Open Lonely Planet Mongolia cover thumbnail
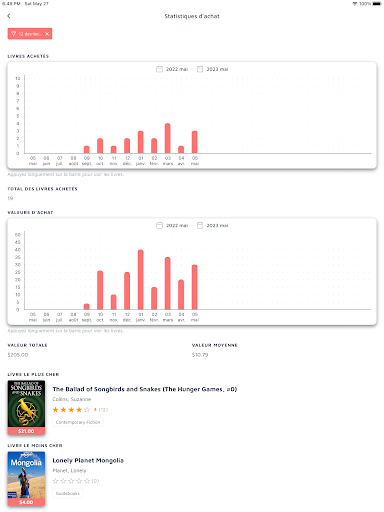The height and width of the screenshot is (512, 384). click(x=26, y=479)
